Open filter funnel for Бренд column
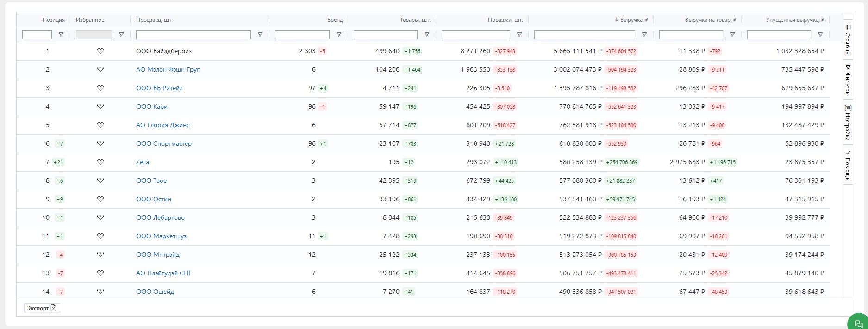Screen dimensions: 868x329 point(339,35)
